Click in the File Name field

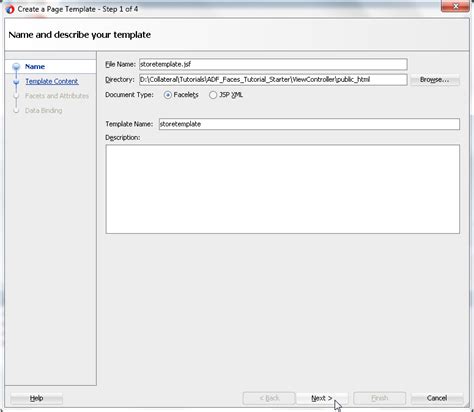(273, 64)
